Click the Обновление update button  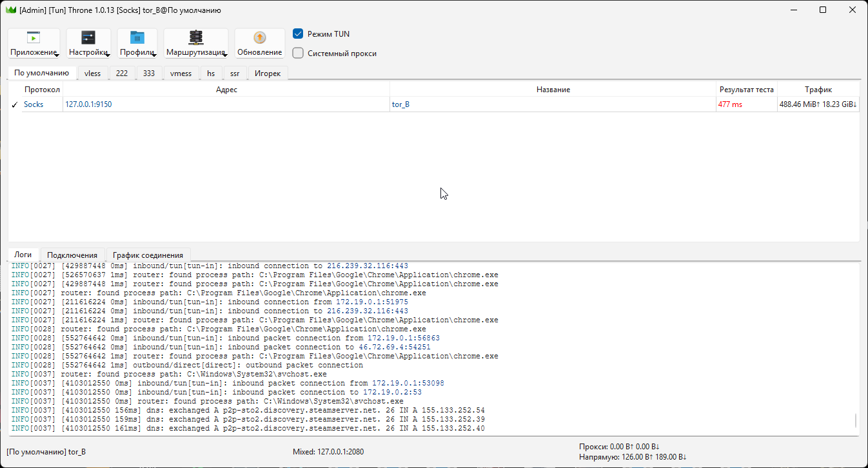click(259, 44)
